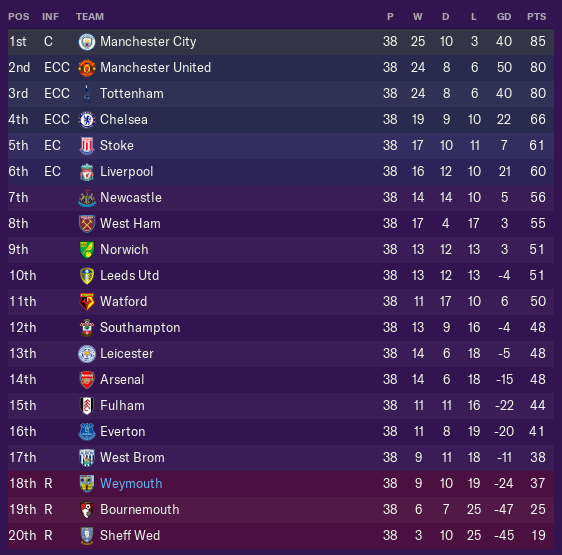Select the Bournemouth club crest
Screen dimensions: 562x555
(x=87, y=509)
